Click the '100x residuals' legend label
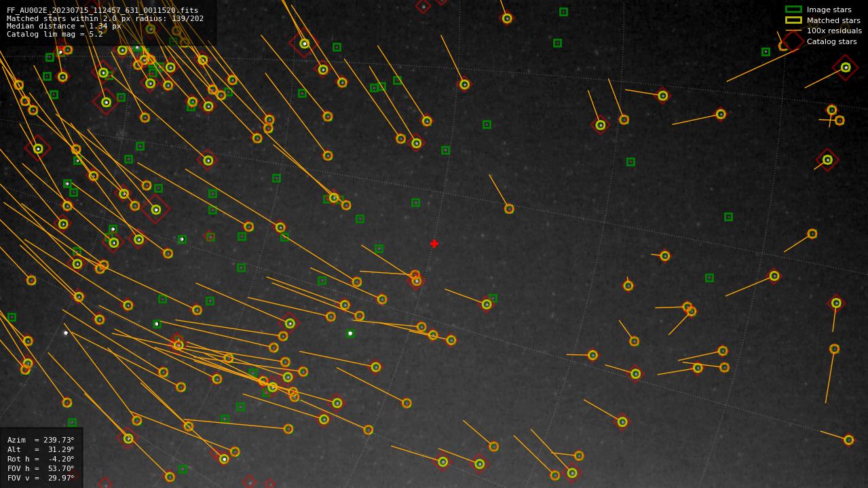868x488 pixels. [x=834, y=31]
